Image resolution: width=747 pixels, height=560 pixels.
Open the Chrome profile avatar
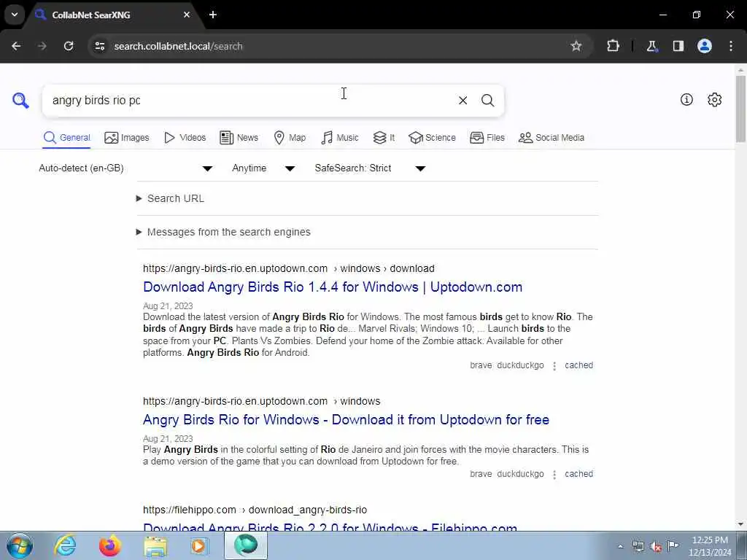click(705, 46)
